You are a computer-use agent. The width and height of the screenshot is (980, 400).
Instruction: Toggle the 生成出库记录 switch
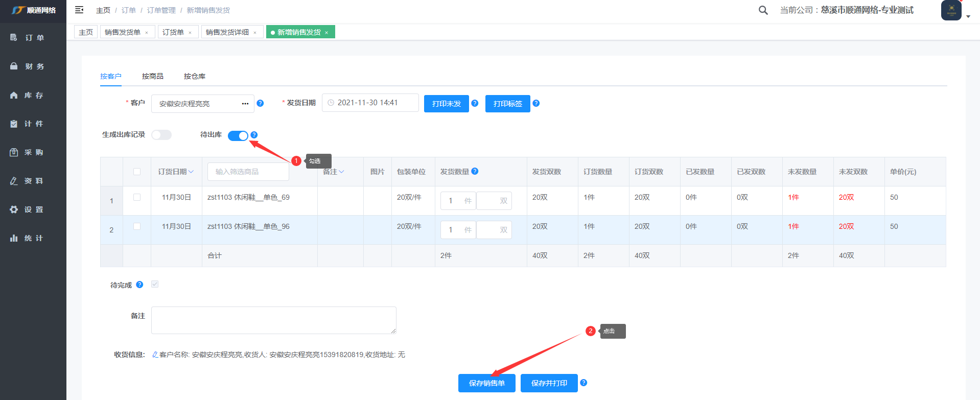[x=161, y=135]
